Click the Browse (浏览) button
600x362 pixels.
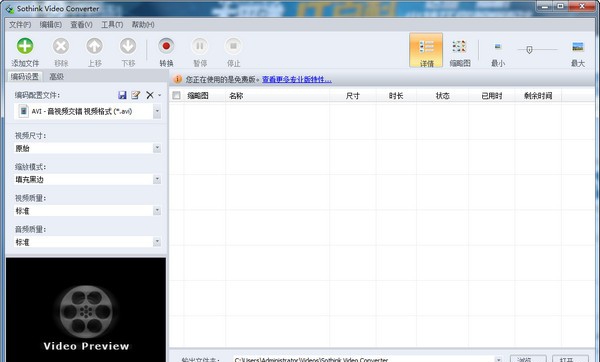pos(528,359)
